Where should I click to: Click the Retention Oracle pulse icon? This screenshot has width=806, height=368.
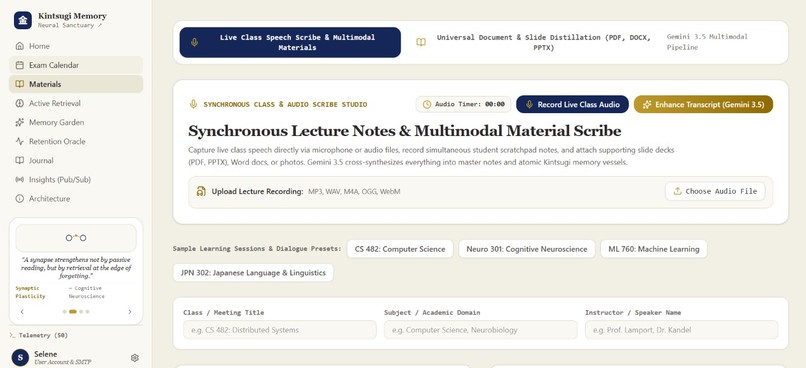pyautogui.click(x=20, y=141)
